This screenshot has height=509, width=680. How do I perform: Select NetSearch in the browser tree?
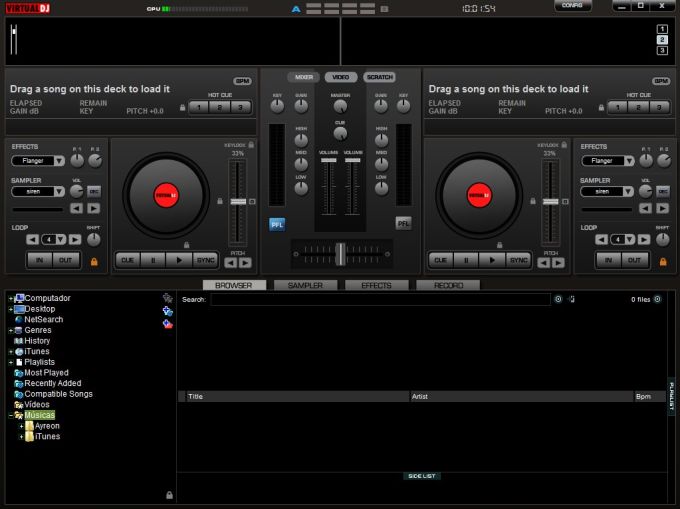coord(43,320)
